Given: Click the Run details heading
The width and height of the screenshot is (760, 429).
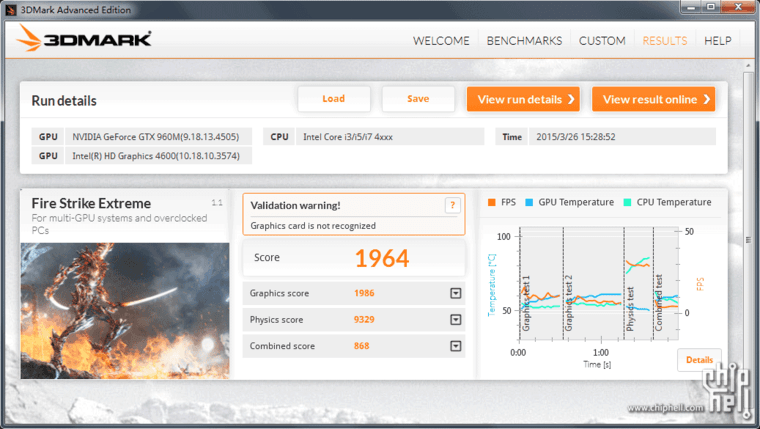Looking at the screenshot, I should point(64,101).
